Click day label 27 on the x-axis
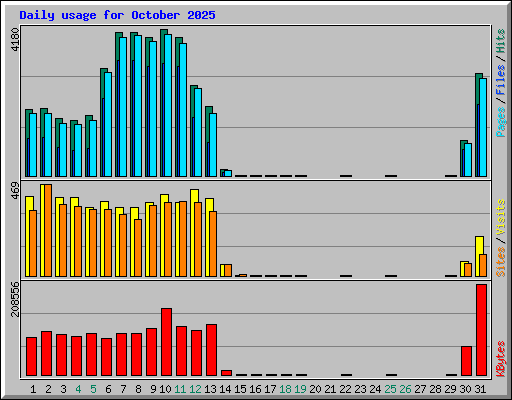 [x=420, y=389]
